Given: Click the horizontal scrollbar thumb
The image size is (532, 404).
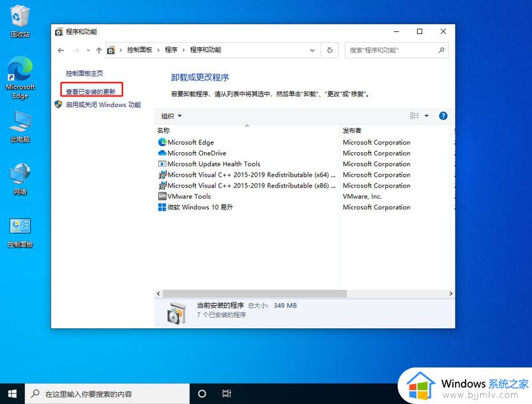Looking at the screenshot, I should point(255,294).
